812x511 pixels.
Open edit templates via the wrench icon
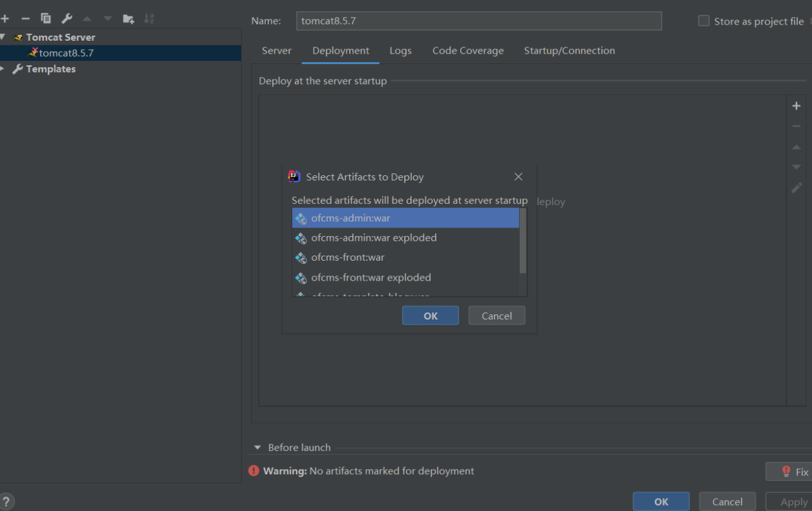point(67,19)
